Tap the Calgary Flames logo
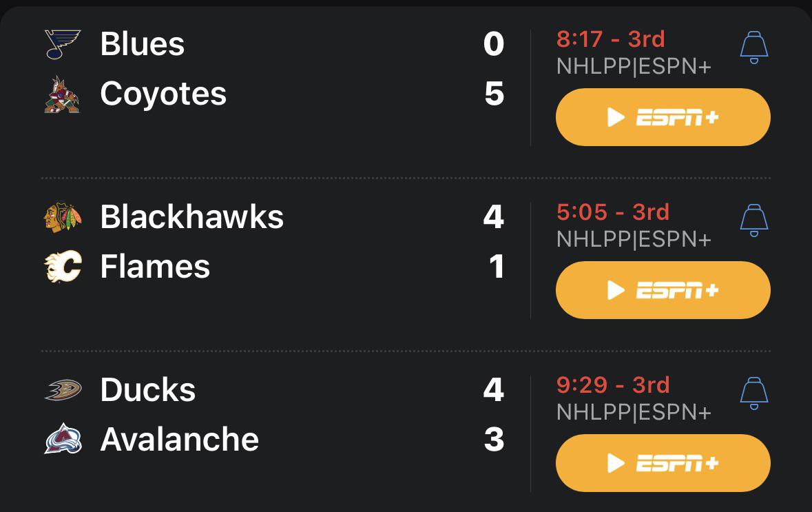The height and width of the screenshot is (512, 812). point(63,267)
